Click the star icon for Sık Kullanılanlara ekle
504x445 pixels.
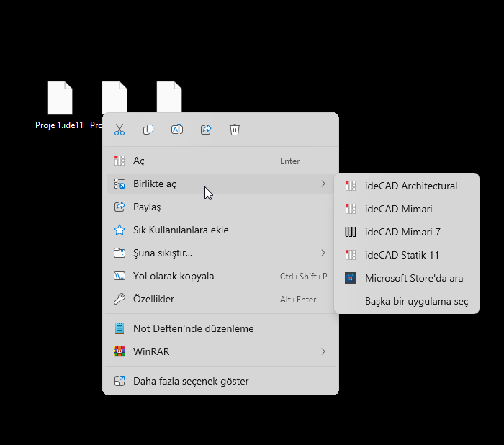click(120, 230)
